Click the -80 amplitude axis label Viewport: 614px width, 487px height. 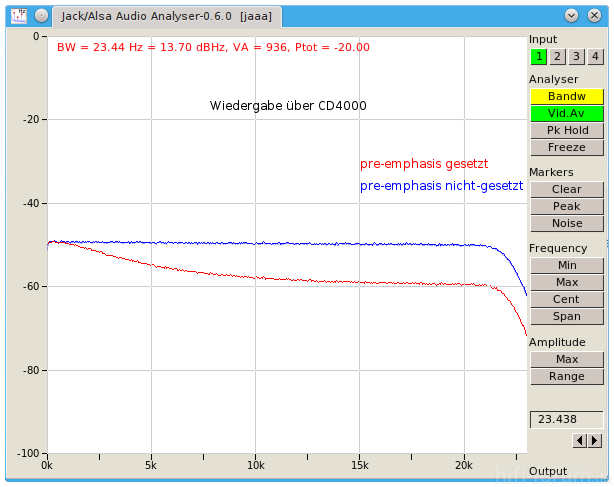click(32, 370)
